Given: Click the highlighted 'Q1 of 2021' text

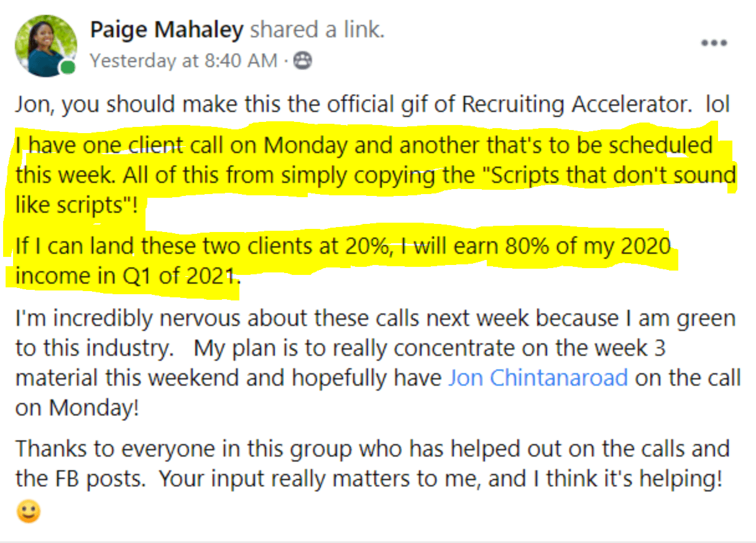Looking at the screenshot, I should (x=177, y=276).
